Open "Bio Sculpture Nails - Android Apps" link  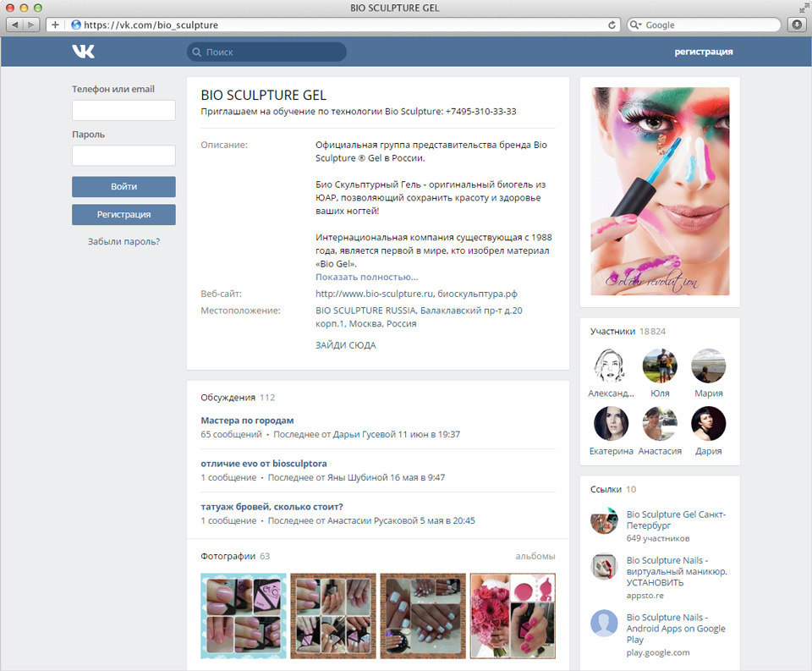pos(676,629)
